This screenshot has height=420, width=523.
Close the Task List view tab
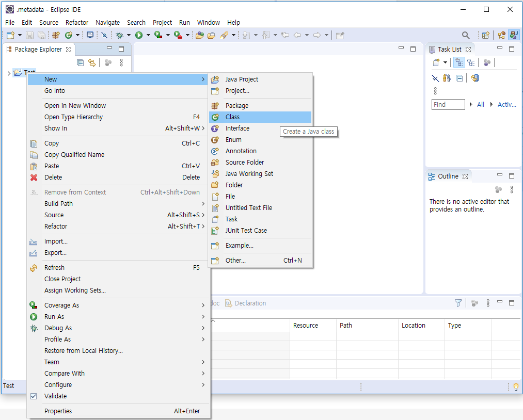[468, 50]
